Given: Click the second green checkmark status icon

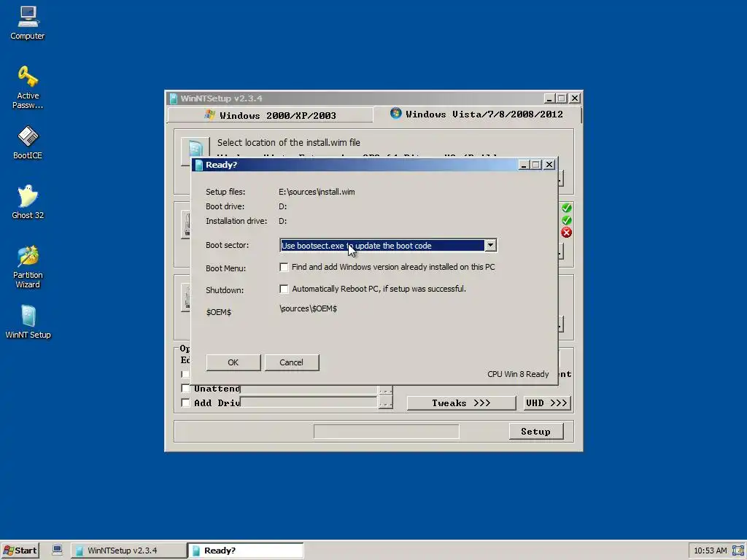Looking at the screenshot, I should click(x=566, y=220).
